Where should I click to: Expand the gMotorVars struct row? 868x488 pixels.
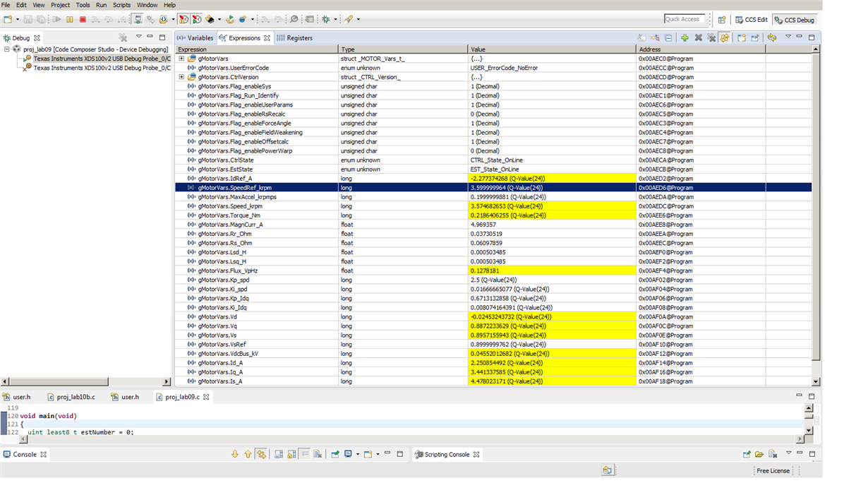pyautogui.click(x=181, y=59)
